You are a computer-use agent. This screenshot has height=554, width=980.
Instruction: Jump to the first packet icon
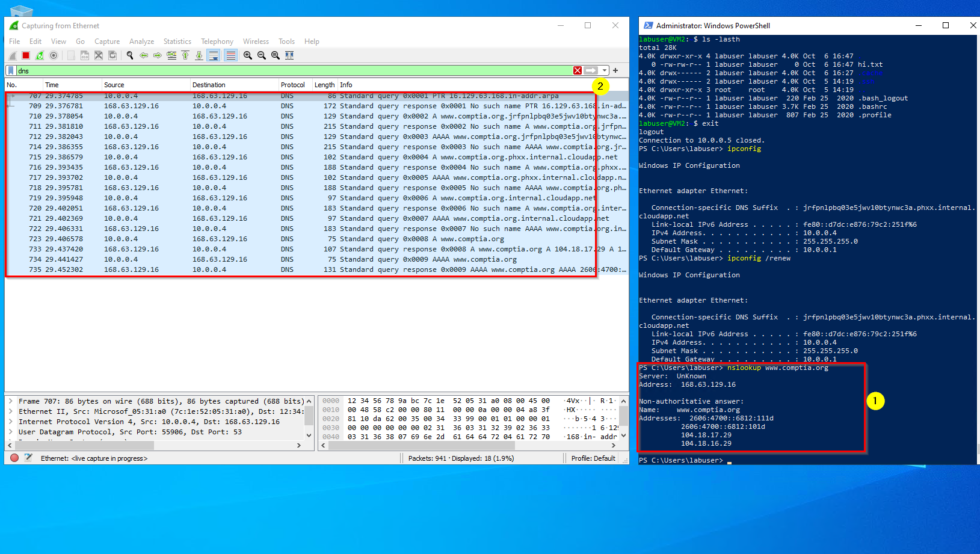tap(185, 55)
